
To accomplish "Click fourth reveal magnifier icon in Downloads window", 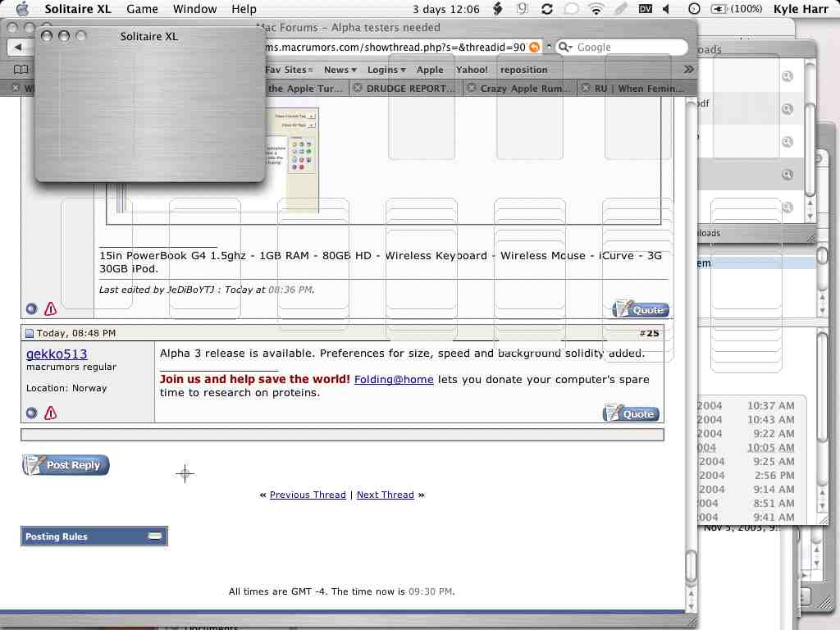I will point(787,174).
